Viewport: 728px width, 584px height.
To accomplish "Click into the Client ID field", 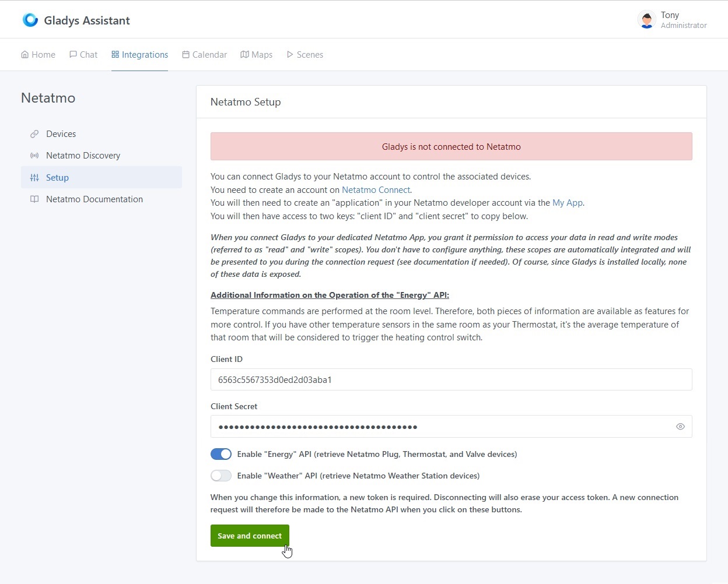I will point(451,379).
